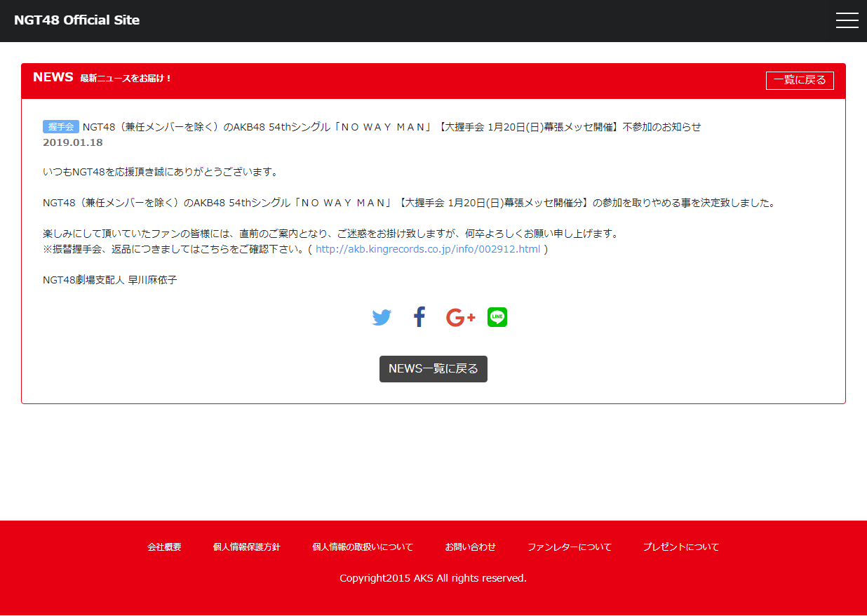The image size is (867, 616).
Task: Open the hamburger menu icon
Action: click(x=847, y=20)
